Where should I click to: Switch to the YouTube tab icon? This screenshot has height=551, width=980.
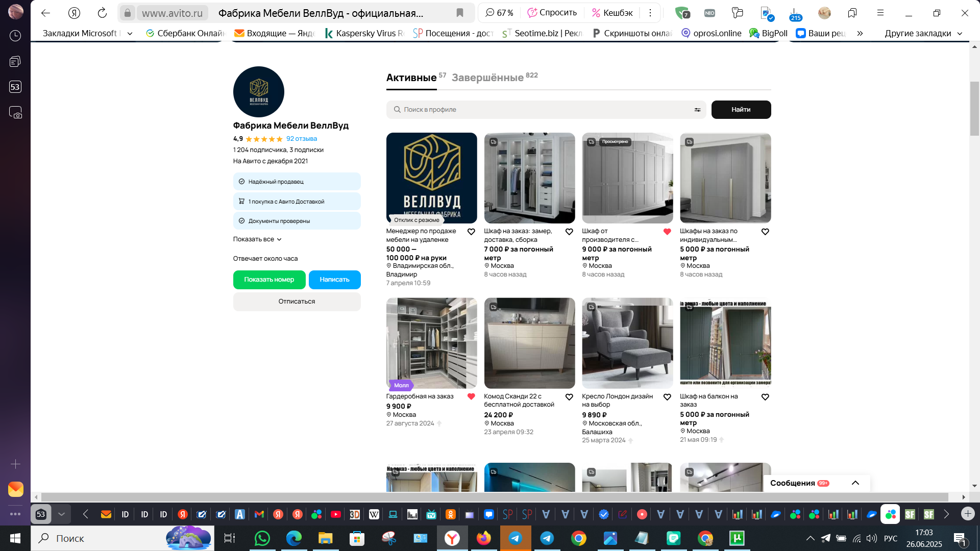(335, 514)
